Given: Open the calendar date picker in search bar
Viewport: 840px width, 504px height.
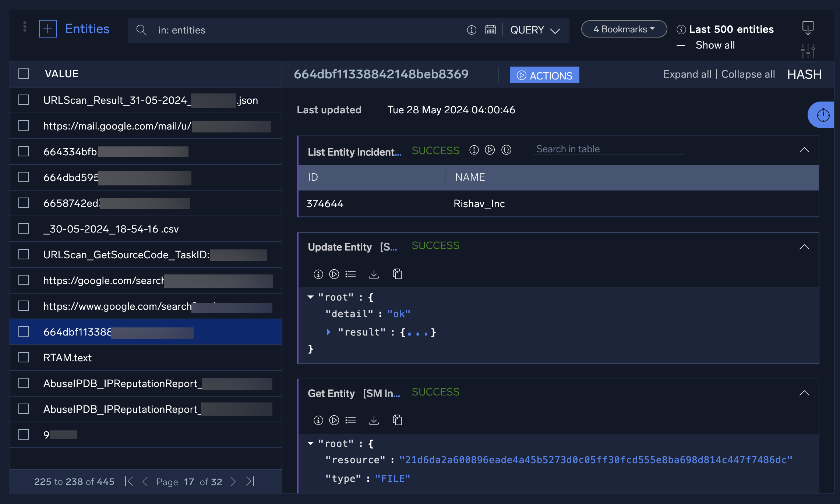Looking at the screenshot, I should click(x=490, y=30).
